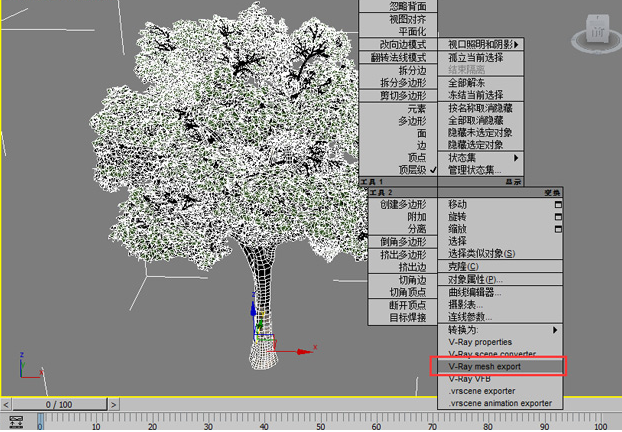Choose 旋转 transform

pyautogui.click(x=457, y=217)
